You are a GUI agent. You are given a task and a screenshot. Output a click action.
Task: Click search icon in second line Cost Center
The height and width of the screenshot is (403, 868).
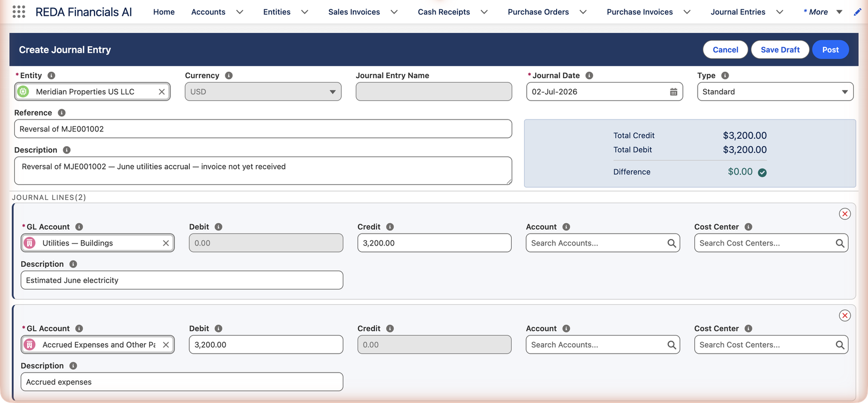pyautogui.click(x=840, y=345)
